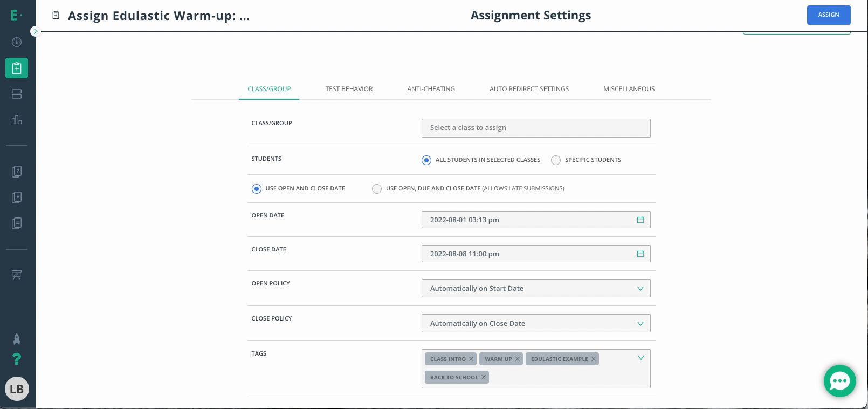Open the stacked-rows sidebar icon below Assignments
Viewport: 868px width, 409px height.
click(17, 94)
